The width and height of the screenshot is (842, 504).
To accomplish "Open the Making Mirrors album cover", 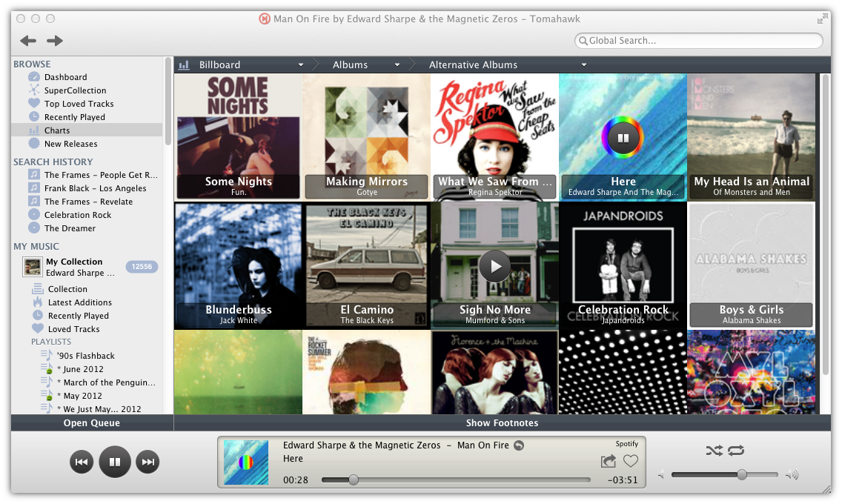I will click(366, 137).
